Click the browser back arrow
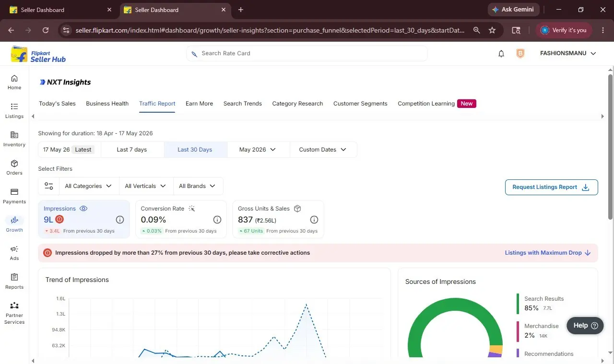The image size is (614, 364). [11, 30]
